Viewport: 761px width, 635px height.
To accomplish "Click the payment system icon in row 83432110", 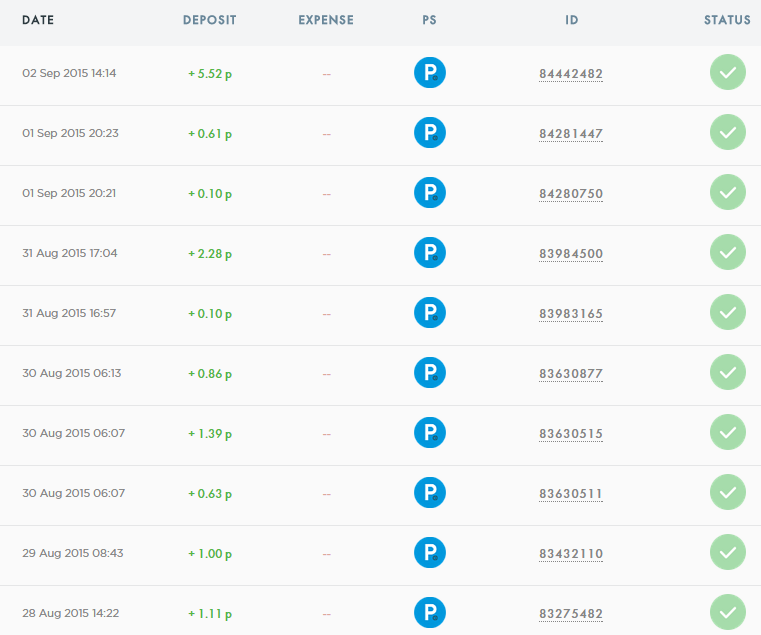I will (430, 552).
